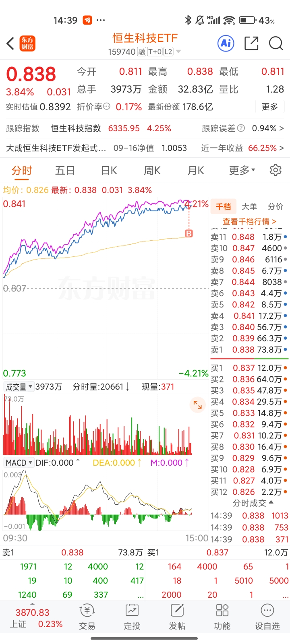Switch to 五日 tab

65,171
